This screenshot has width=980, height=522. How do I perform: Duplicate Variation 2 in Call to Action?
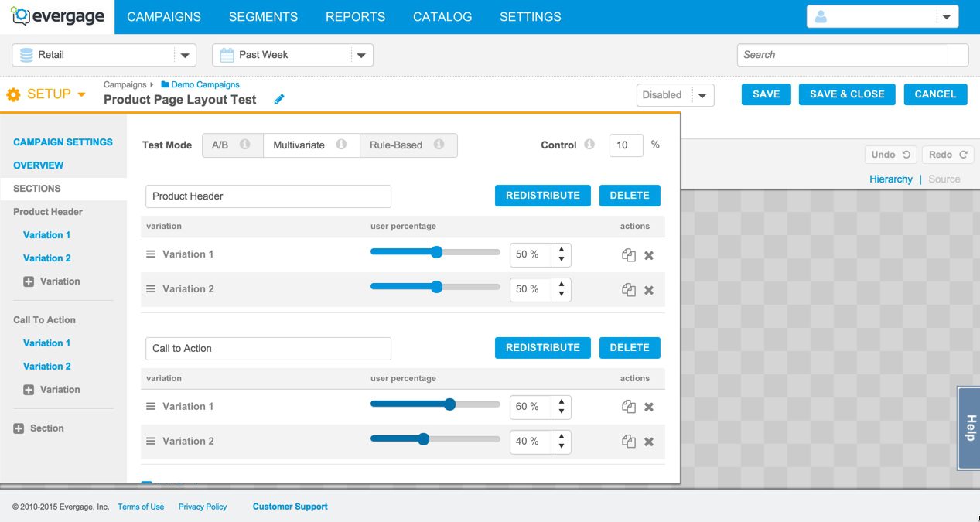point(629,442)
